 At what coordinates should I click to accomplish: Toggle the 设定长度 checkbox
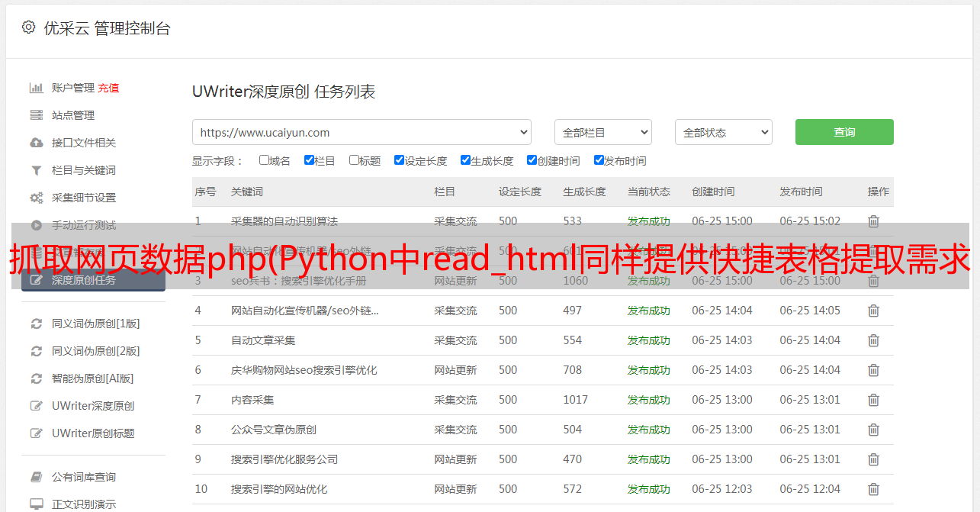[399, 160]
